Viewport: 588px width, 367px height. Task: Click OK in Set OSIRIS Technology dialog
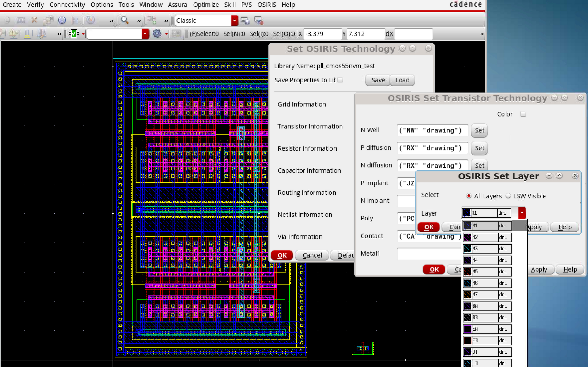[282, 255]
